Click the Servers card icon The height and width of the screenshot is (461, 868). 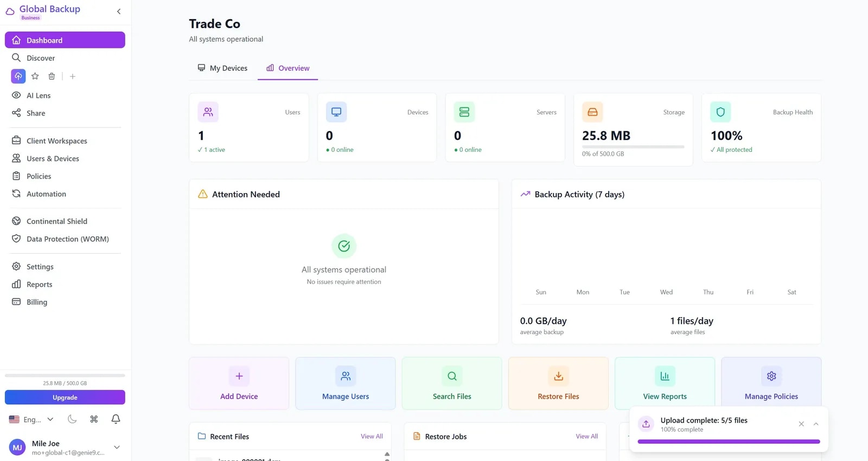pos(464,112)
